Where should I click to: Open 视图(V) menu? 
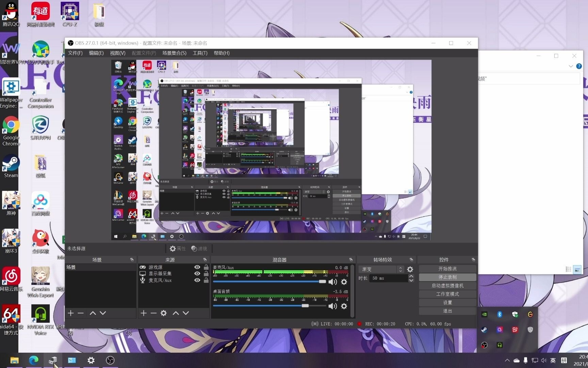tap(117, 53)
